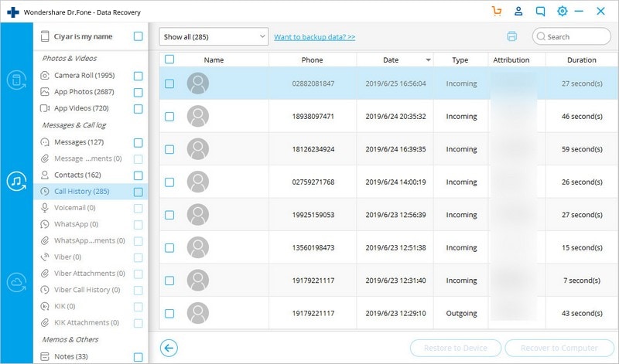The image size is (619, 364).
Task: Open the Show all (285) dropdown
Action: (214, 36)
